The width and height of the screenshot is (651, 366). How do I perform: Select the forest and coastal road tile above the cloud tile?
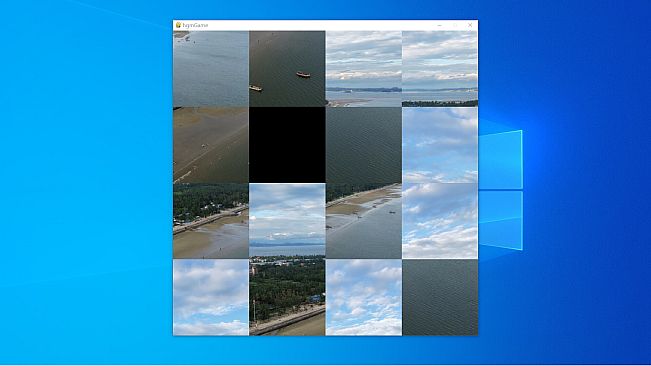click(211, 221)
